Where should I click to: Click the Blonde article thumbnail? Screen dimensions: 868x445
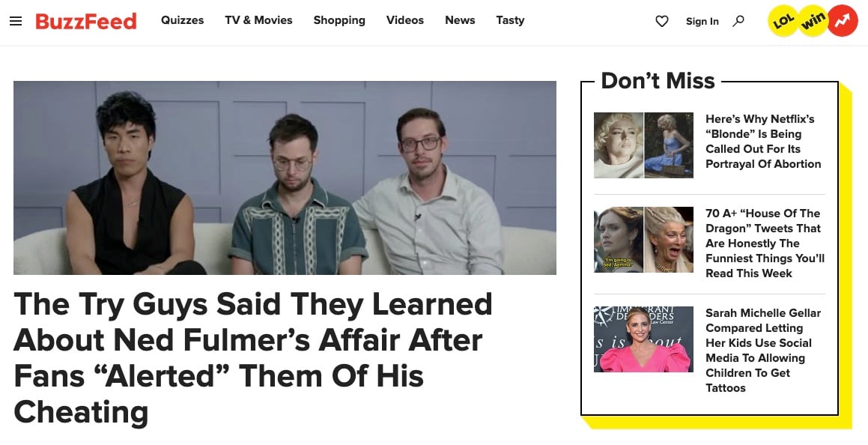point(643,145)
